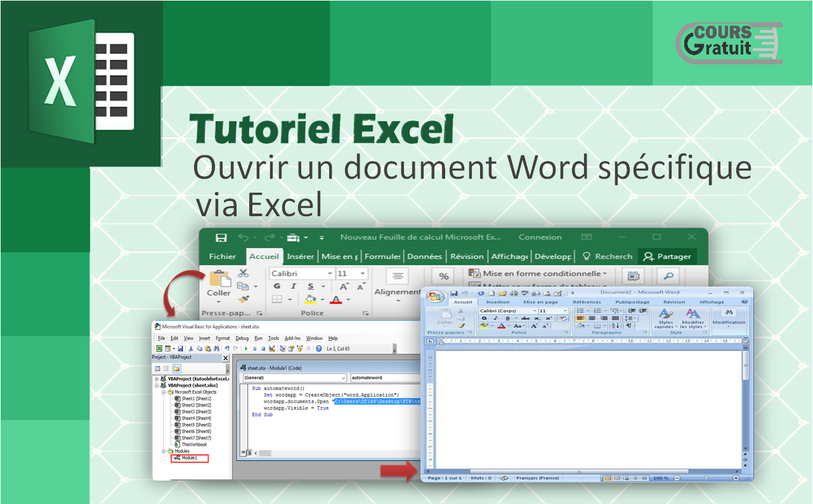The image size is (813, 504).
Task: Open the Excel Calibri font dropdown
Action: (x=330, y=274)
